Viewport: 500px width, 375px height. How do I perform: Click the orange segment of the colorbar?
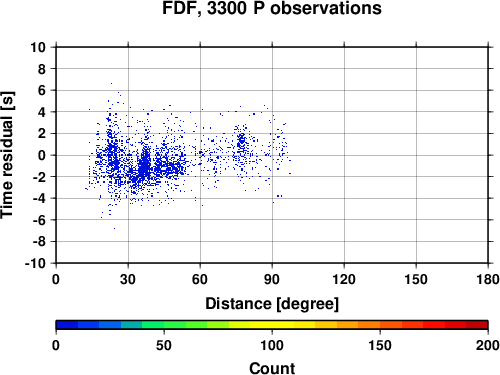pyautogui.click(x=358, y=324)
